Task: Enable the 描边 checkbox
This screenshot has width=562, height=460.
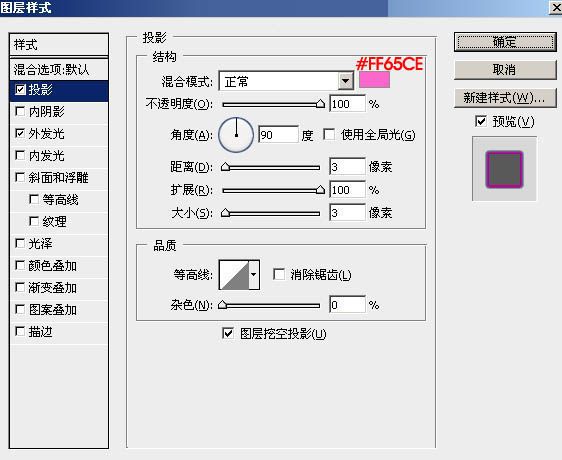Action: click(x=20, y=331)
